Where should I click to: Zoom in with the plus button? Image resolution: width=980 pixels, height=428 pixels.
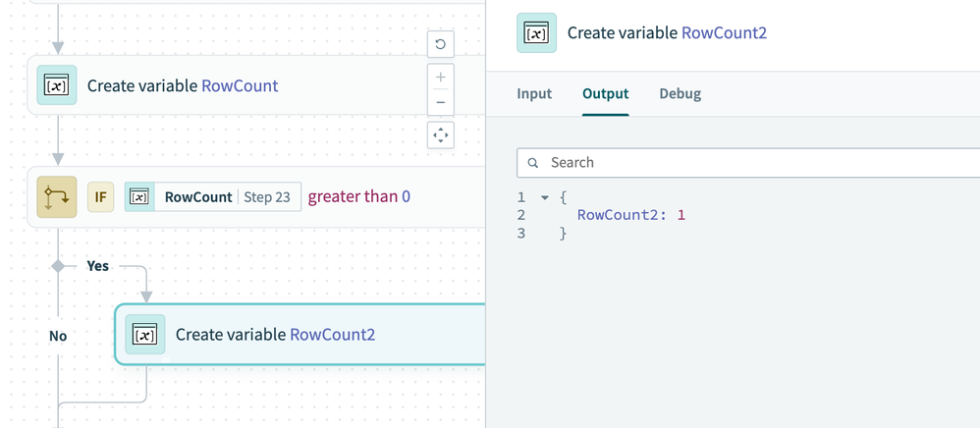441,78
